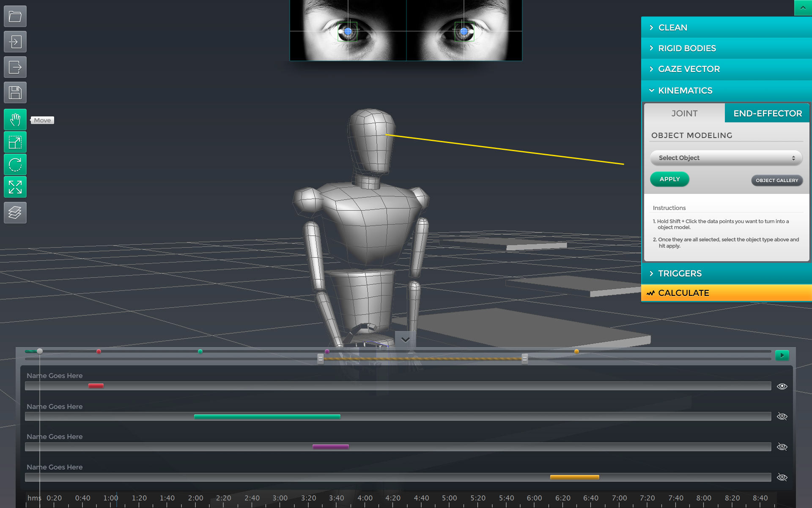Open the Select Object dropdown
812x508 pixels.
tap(726, 158)
